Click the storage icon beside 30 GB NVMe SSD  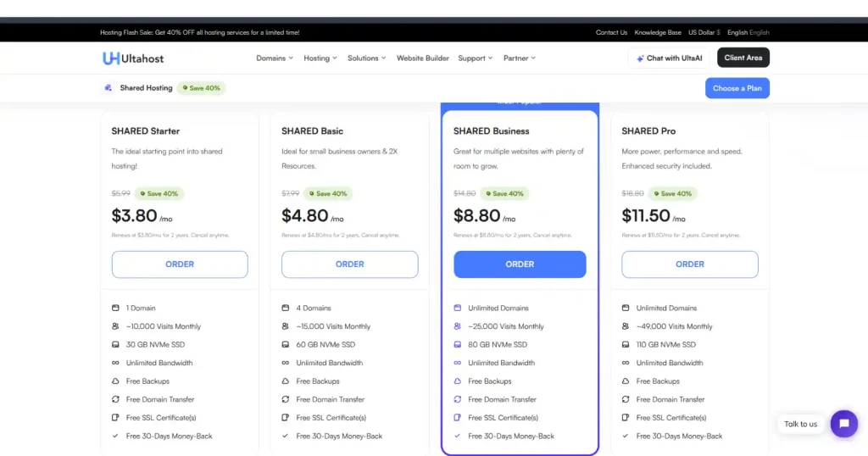pyautogui.click(x=115, y=344)
